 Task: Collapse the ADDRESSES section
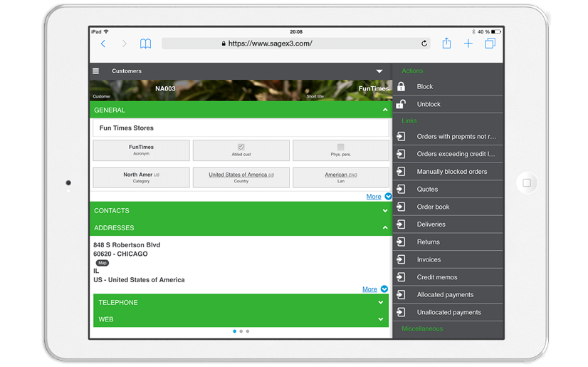coord(385,228)
